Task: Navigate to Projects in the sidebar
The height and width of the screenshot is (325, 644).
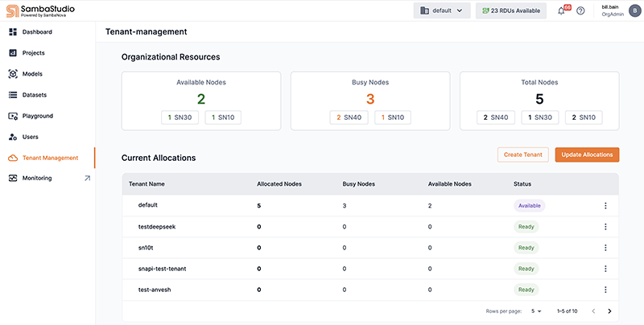Action: click(34, 53)
